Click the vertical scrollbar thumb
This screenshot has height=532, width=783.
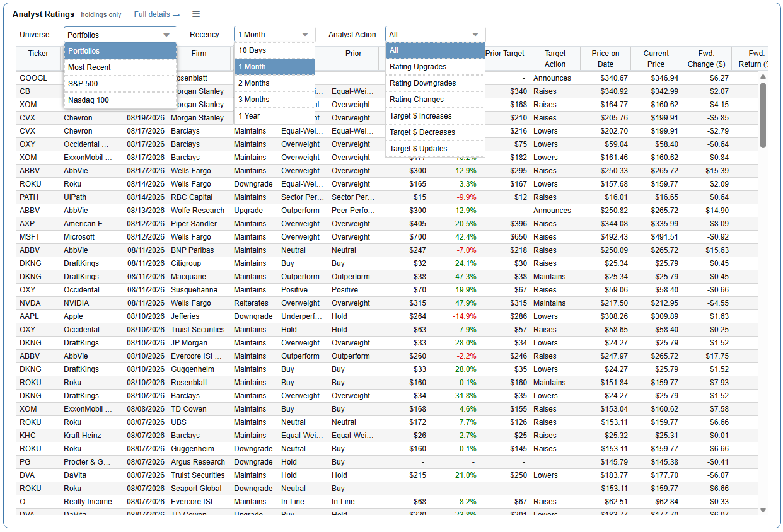[x=763, y=115]
